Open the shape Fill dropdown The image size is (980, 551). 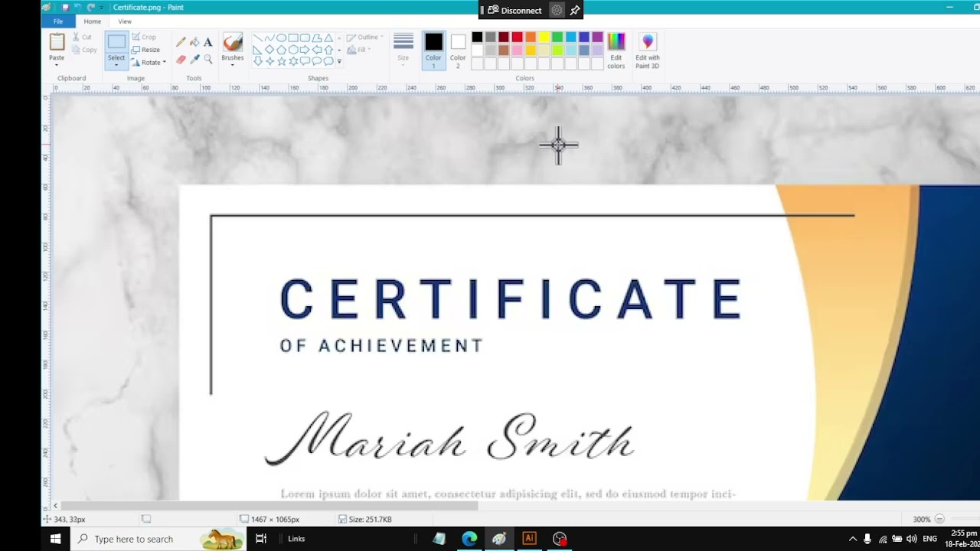(x=358, y=50)
